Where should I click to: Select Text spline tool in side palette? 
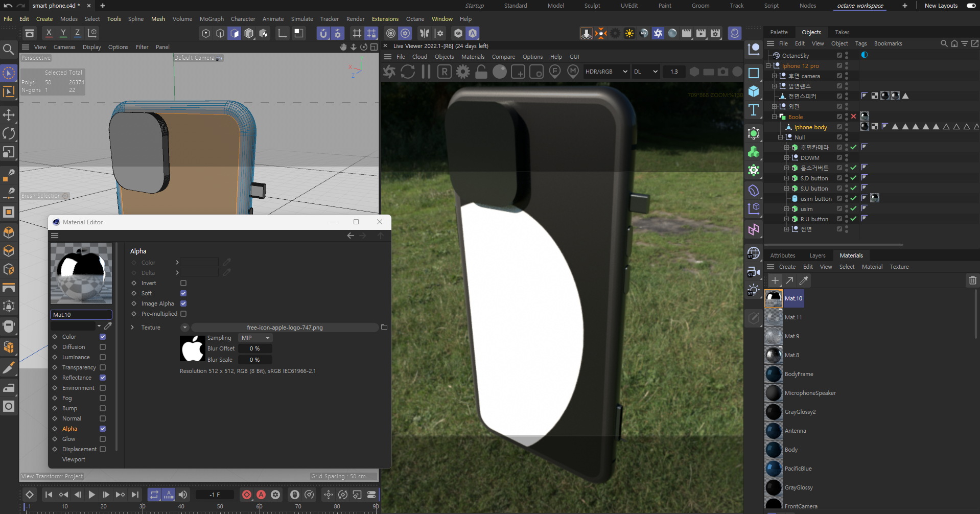coord(754,110)
